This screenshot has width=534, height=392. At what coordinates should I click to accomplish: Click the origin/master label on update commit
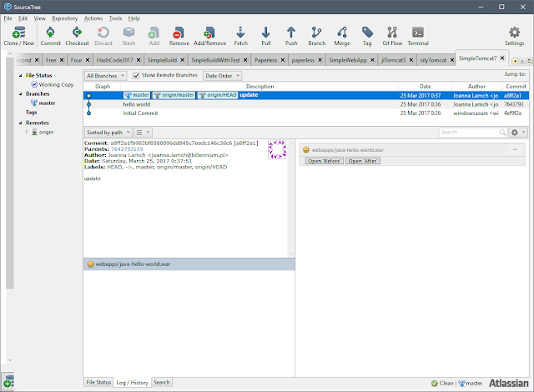pyautogui.click(x=174, y=95)
